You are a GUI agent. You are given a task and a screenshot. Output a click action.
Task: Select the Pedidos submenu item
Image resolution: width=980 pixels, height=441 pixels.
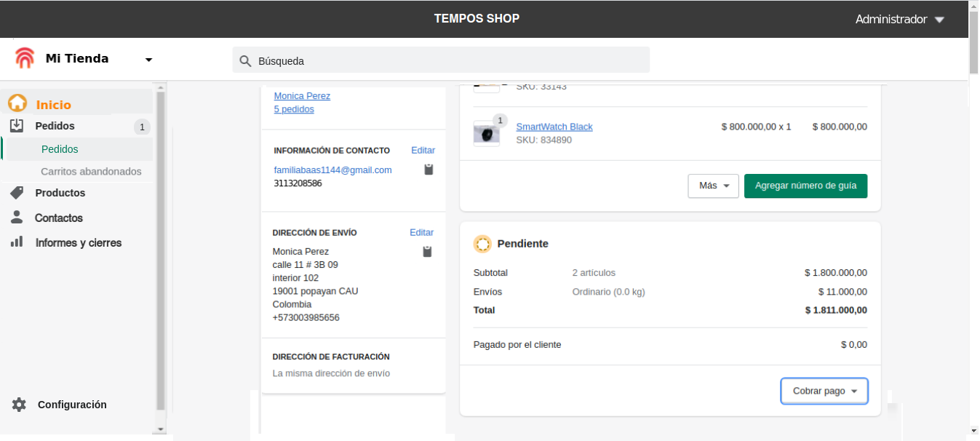(60, 149)
